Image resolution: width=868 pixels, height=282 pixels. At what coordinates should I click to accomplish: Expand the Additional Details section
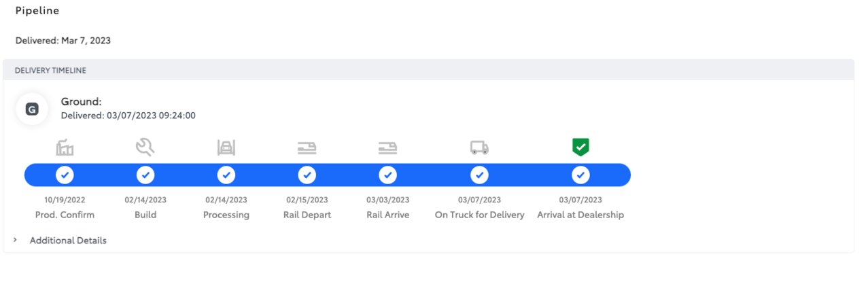[x=68, y=241]
